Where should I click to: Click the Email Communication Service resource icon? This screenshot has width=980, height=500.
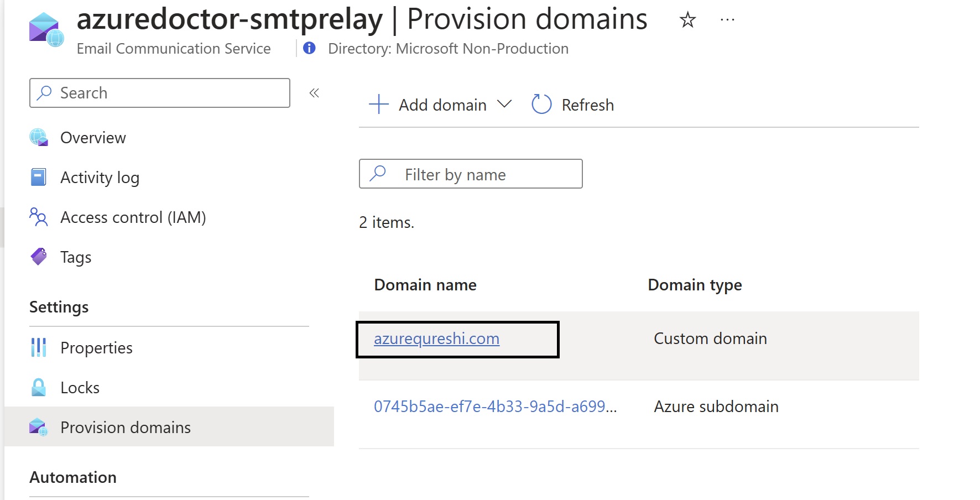click(x=46, y=29)
